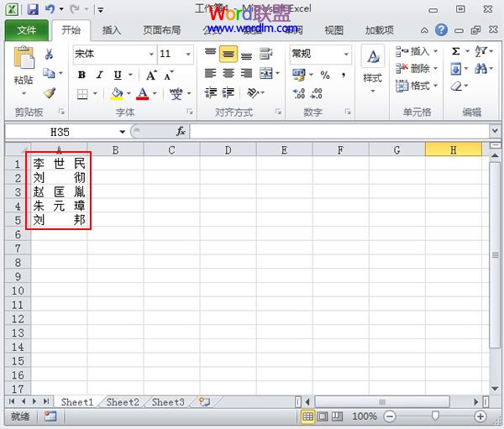
Task: Open the font size 11 dropdown
Action: (x=188, y=54)
